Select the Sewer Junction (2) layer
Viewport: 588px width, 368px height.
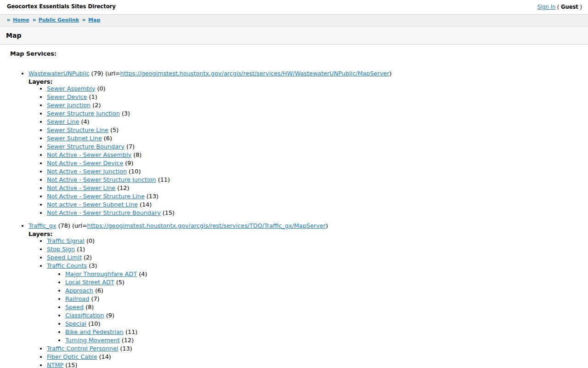click(68, 105)
